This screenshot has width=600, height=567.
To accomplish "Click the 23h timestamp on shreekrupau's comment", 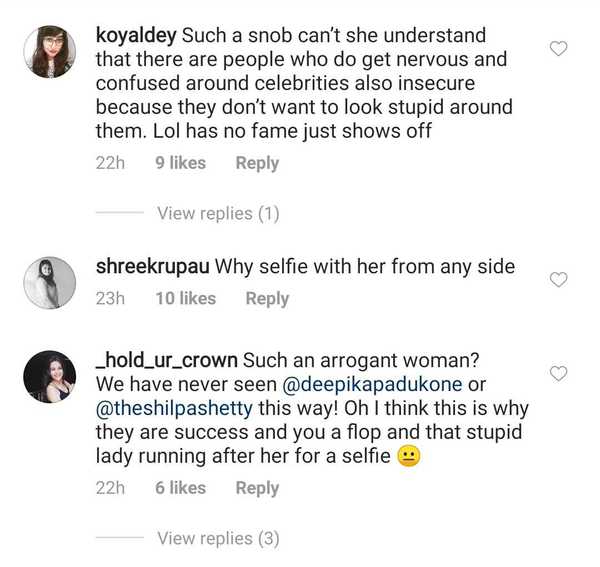I will coord(110,298).
